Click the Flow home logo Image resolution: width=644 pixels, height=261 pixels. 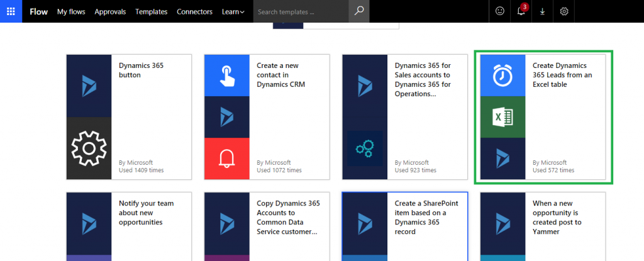click(38, 11)
